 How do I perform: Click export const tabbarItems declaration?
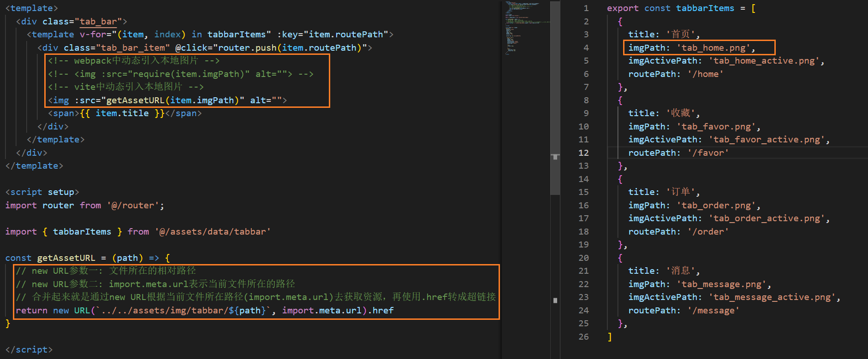681,8
